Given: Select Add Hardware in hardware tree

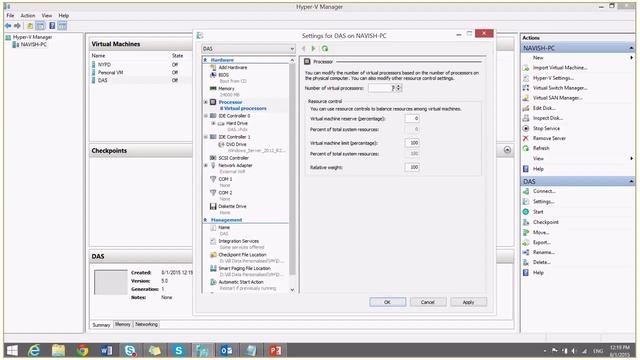Looking at the screenshot, I should (233, 67).
